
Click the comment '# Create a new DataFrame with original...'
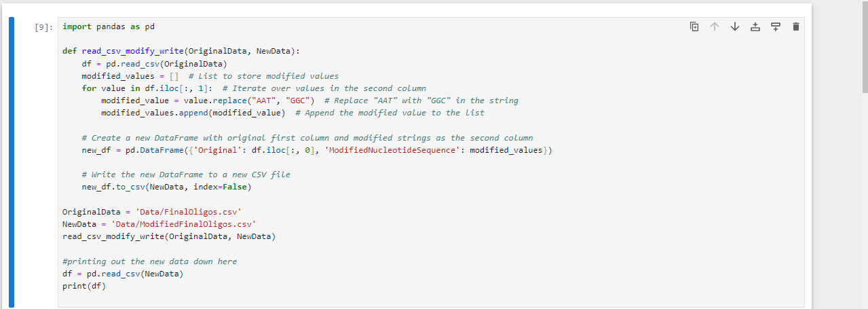click(x=307, y=137)
